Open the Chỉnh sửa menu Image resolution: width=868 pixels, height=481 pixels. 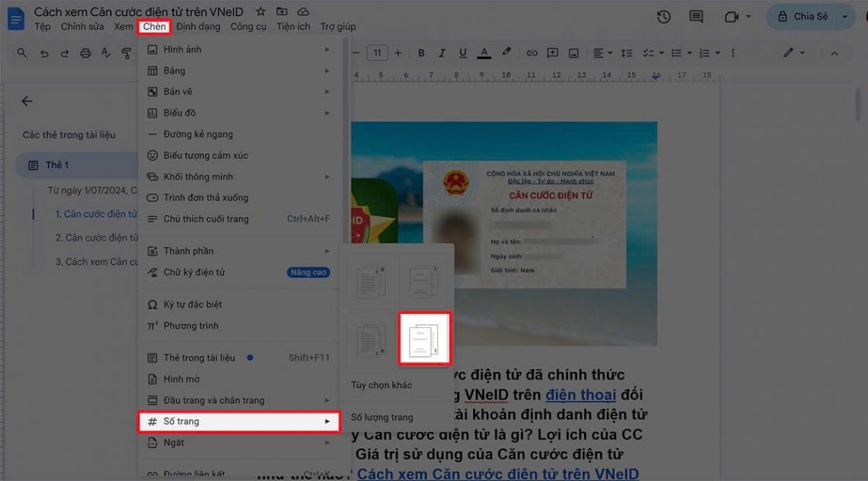point(82,26)
